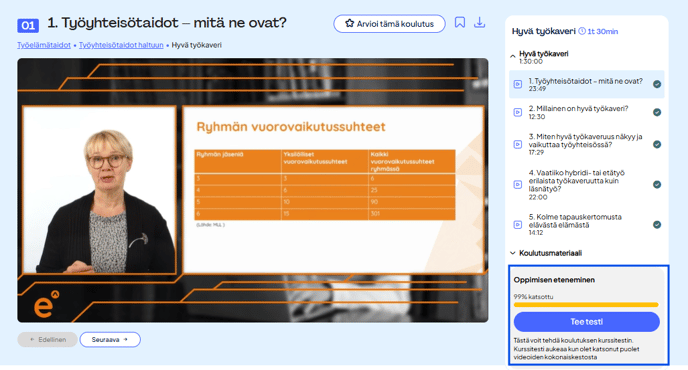Screen dimensions: 688x370
Task: Toggle completed checkmark for lesson 5
Action: (x=657, y=225)
